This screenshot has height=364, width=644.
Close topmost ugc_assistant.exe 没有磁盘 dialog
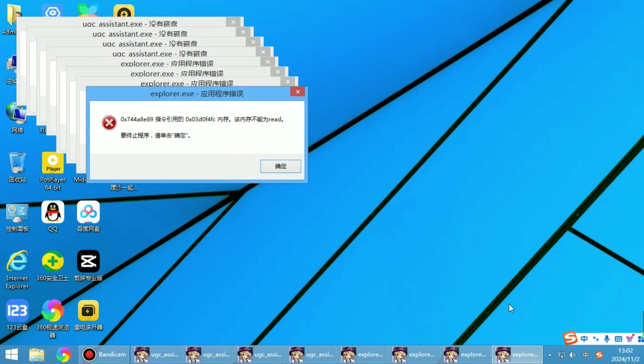[x=233, y=22]
